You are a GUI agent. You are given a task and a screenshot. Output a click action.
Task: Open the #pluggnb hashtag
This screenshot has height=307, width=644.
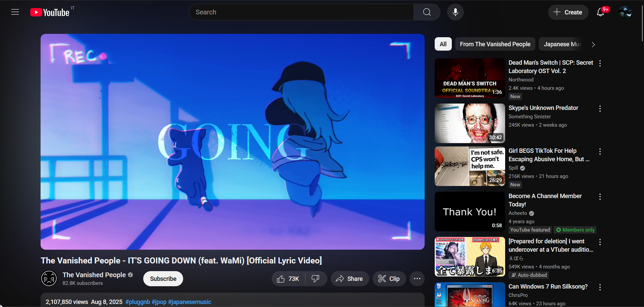[138, 302]
